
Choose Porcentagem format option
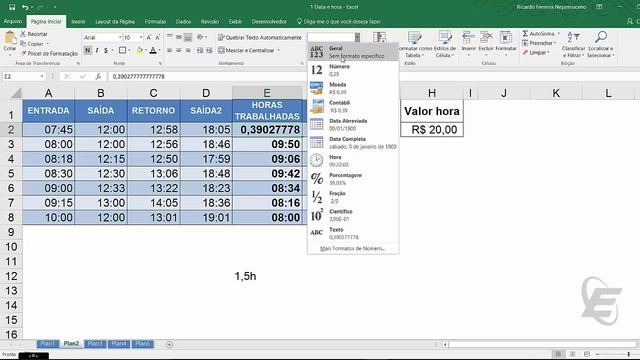point(353,179)
